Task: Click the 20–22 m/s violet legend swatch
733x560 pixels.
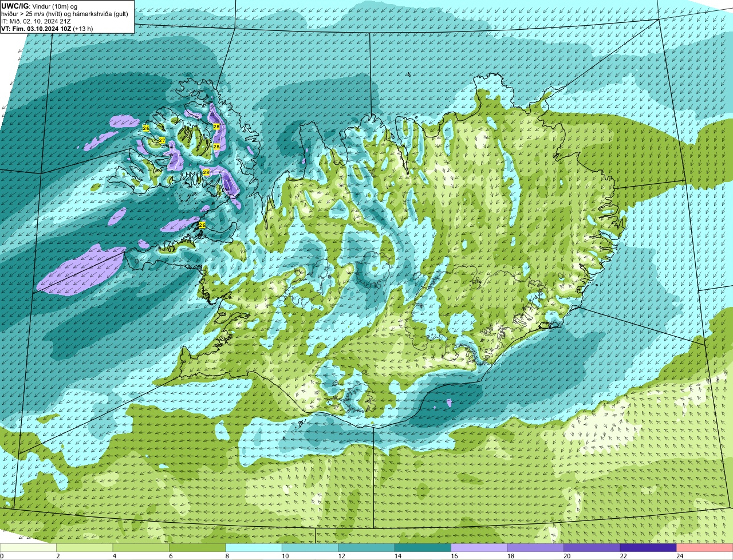Action: 592,547
